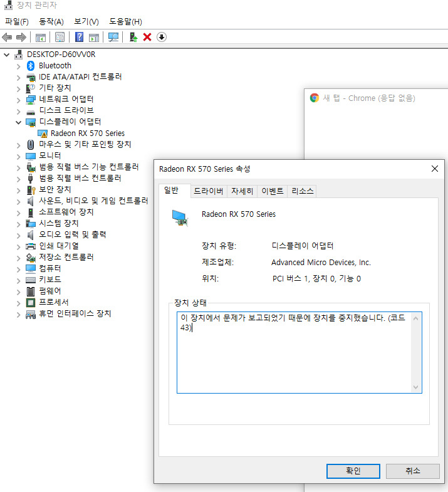Click scroll down arrow in 장치 상태 box
448x492 pixels.
coord(415,387)
